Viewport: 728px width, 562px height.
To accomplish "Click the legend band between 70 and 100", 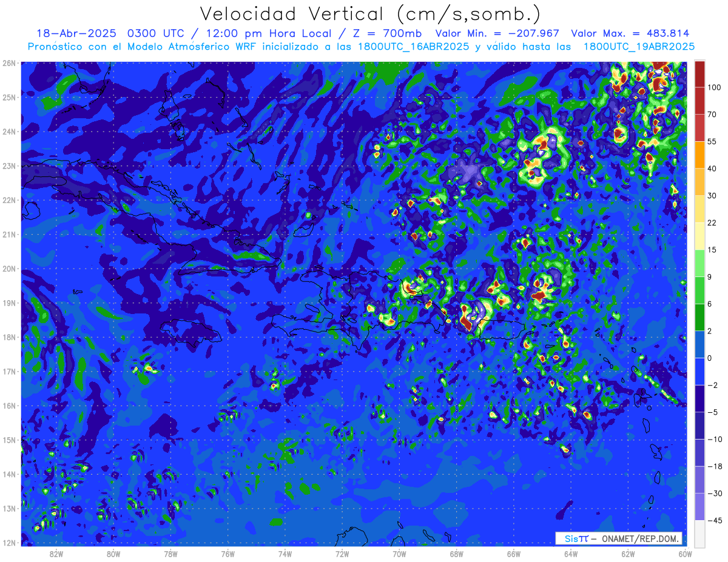I will point(699,101).
